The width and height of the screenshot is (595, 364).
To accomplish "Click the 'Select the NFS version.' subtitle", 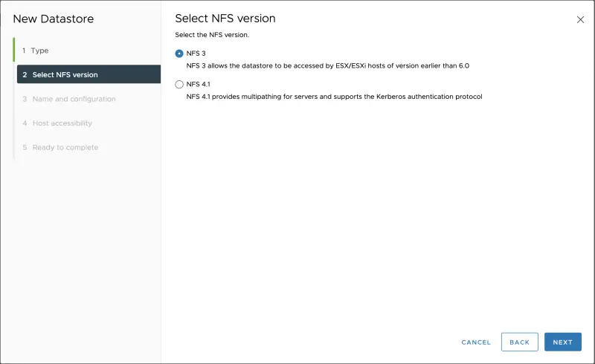I will click(x=211, y=35).
